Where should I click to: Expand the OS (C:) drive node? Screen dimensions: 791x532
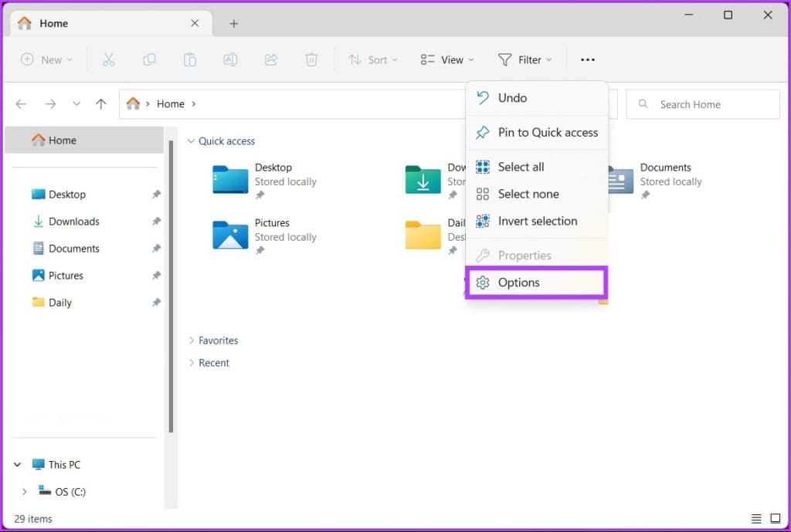click(24, 491)
